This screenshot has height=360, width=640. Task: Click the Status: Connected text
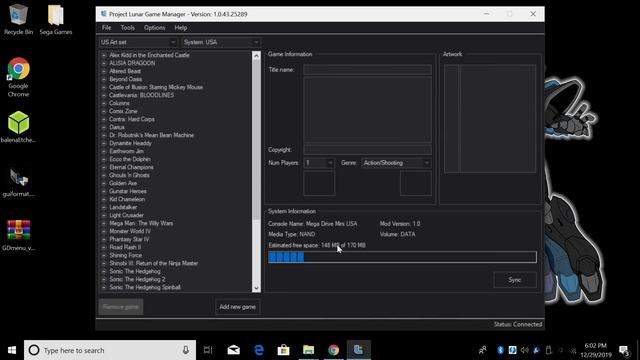point(518,324)
